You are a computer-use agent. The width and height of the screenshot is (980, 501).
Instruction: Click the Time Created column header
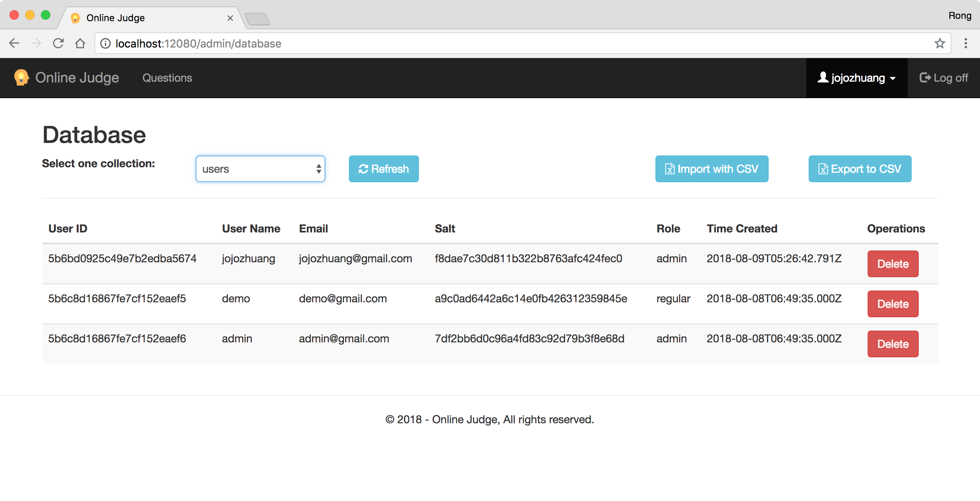742,229
